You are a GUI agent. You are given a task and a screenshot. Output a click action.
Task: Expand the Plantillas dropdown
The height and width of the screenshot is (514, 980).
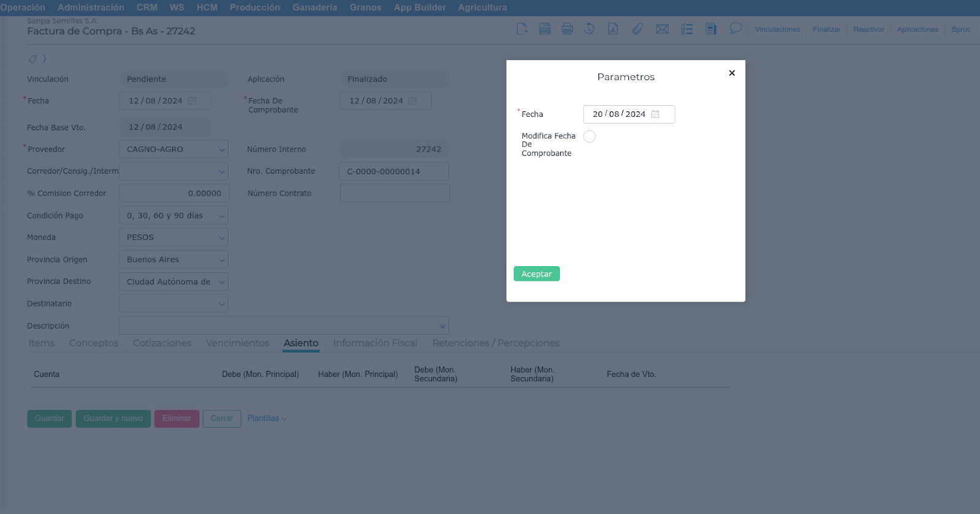coord(267,419)
